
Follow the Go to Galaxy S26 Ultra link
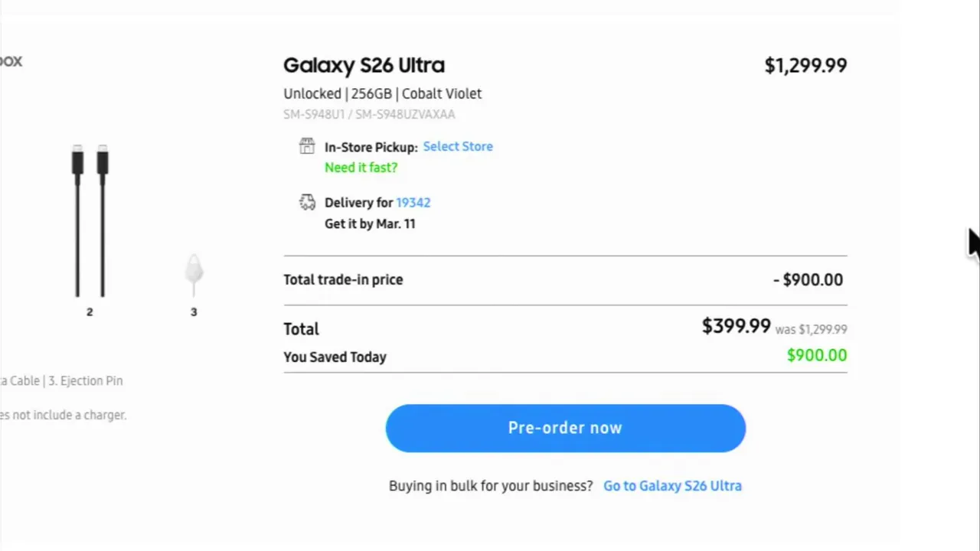(672, 486)
